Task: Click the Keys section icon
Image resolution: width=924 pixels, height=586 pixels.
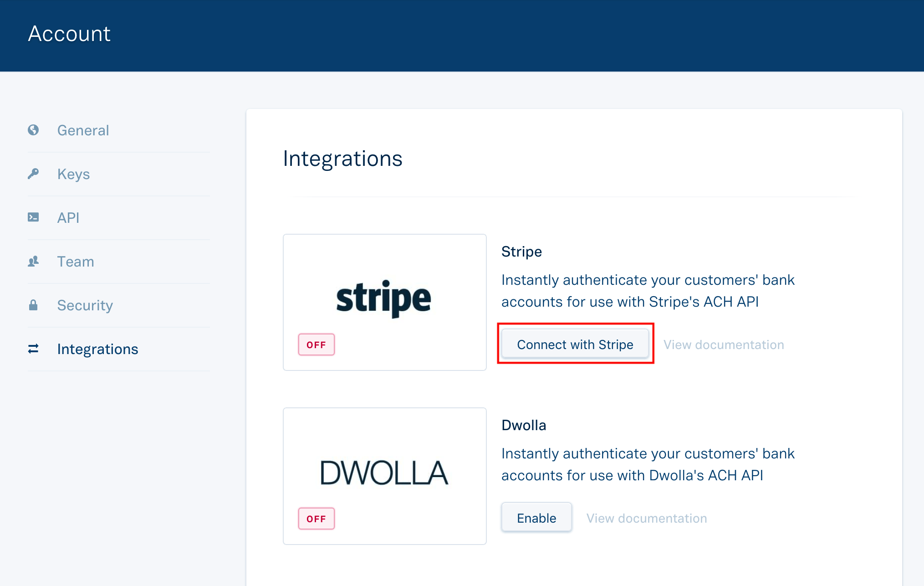Action: [34, 174]
